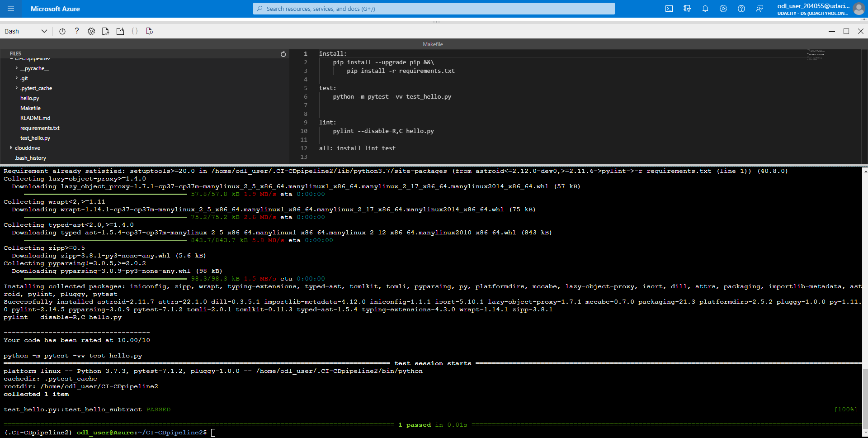Open the directories and subscriptions filter
Viewport: 868px width, 438px height.
click(x=687, y=8)
